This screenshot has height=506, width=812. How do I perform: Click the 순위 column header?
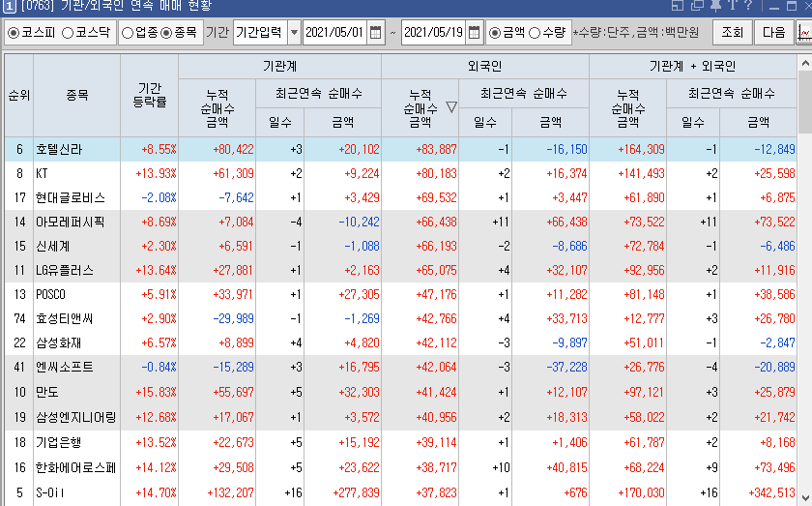click(x=19, y=96)
